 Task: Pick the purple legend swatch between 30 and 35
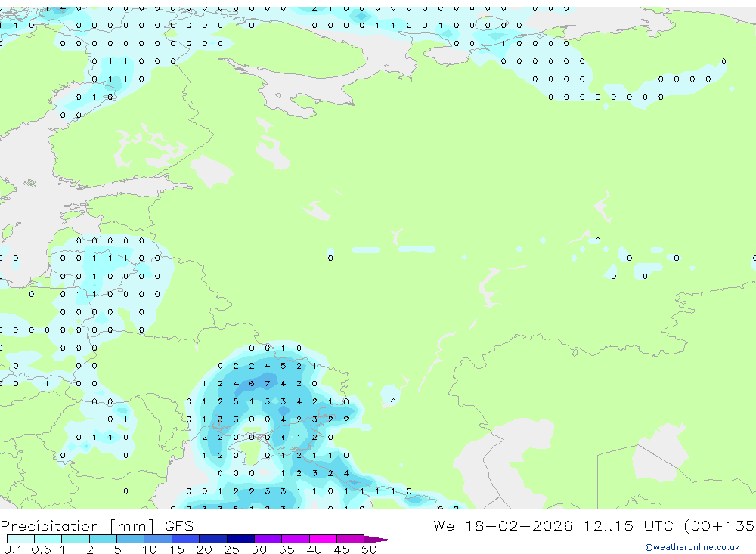tap(268, 539)
